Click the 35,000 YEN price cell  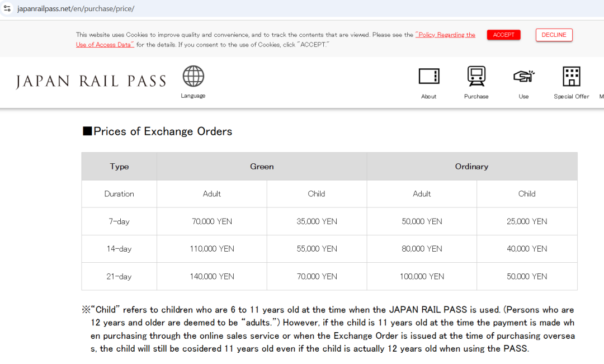(x=317, y=221)
